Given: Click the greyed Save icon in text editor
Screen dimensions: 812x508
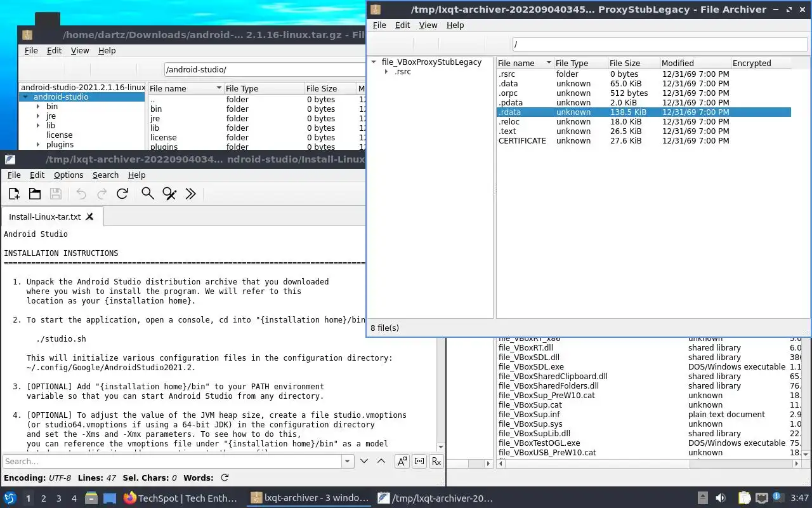Looking at the screenshot, I should coord(56,194).
